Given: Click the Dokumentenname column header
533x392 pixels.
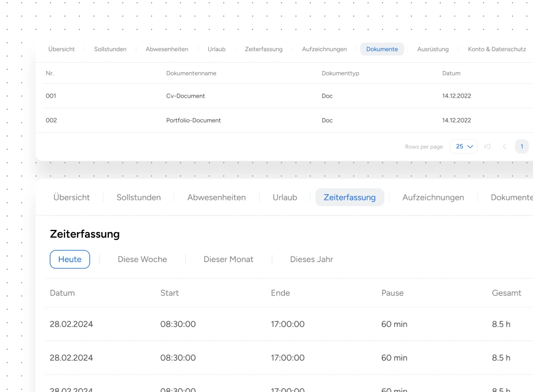Looking at the screenshot, I should [x=191, y=73].
